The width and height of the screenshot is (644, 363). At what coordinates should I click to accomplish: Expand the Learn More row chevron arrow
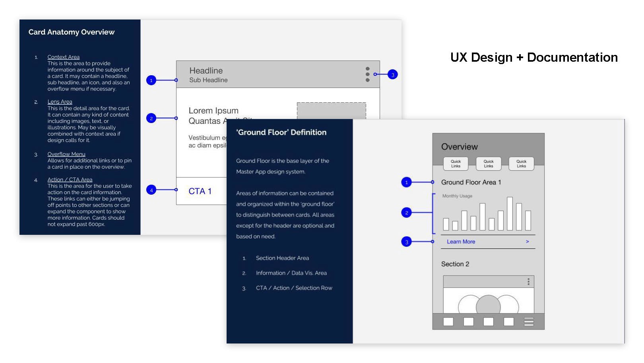(x=528, y=242)
